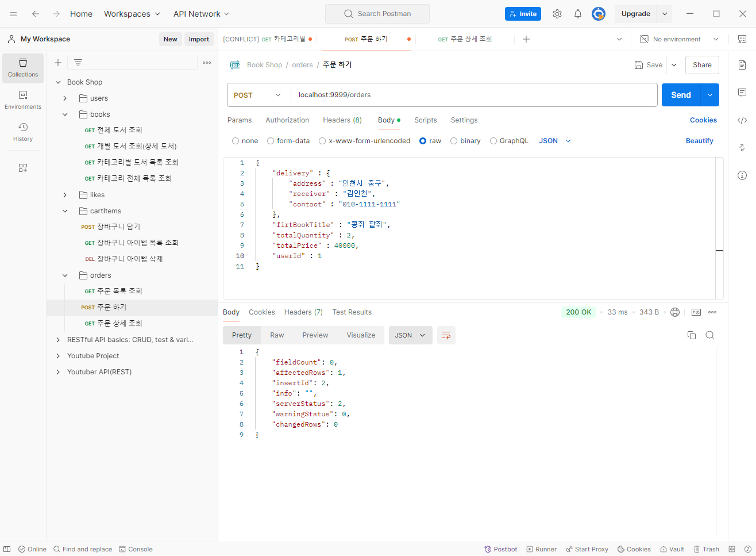Image resolution: width=756 pixels, height=556 pixels.
Task: Open the Send options arrow
Action: pyautogui.click(x=710, y=95)
